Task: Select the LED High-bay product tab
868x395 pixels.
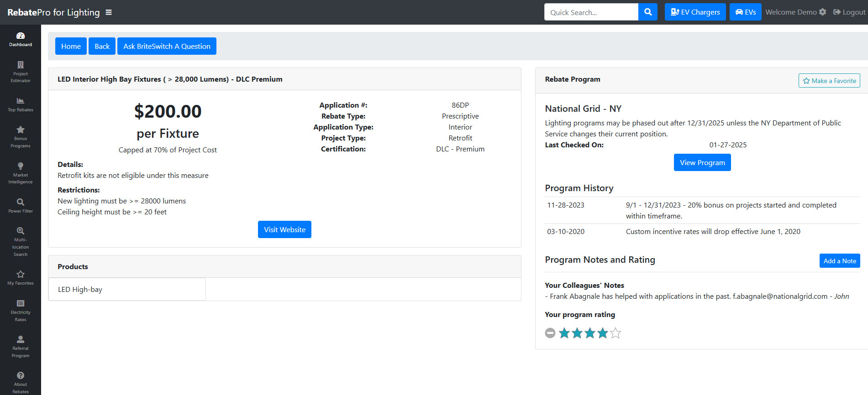Action: pyautogui.click(x=127, y=289)
